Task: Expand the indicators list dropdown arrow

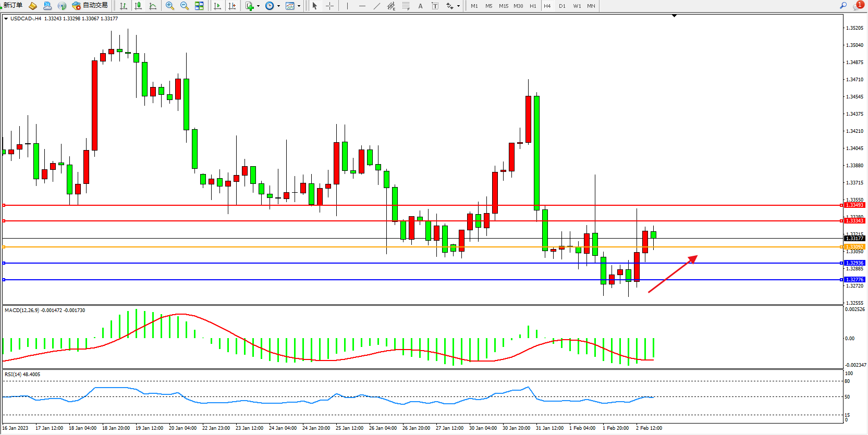Action: [x=258, y=6]
